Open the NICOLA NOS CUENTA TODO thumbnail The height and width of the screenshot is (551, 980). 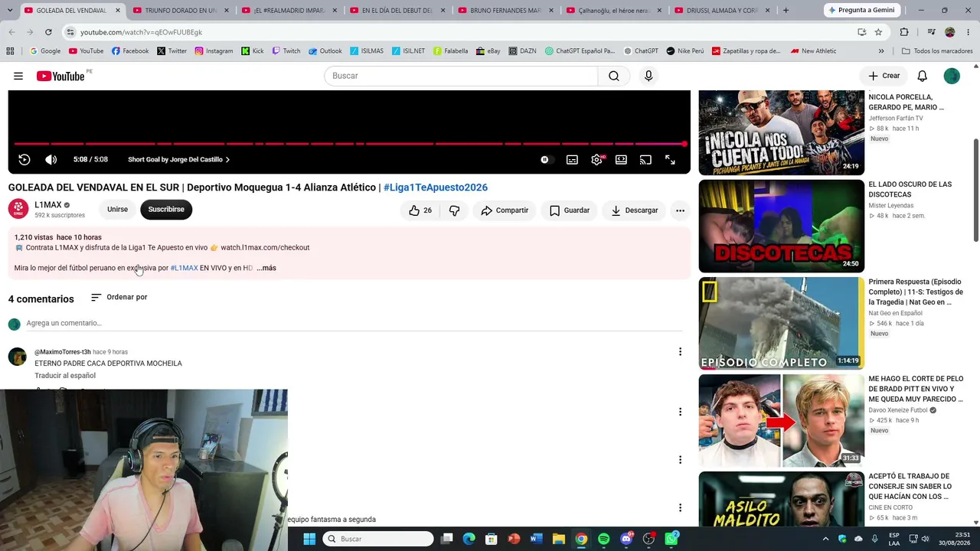click(782, 132)
